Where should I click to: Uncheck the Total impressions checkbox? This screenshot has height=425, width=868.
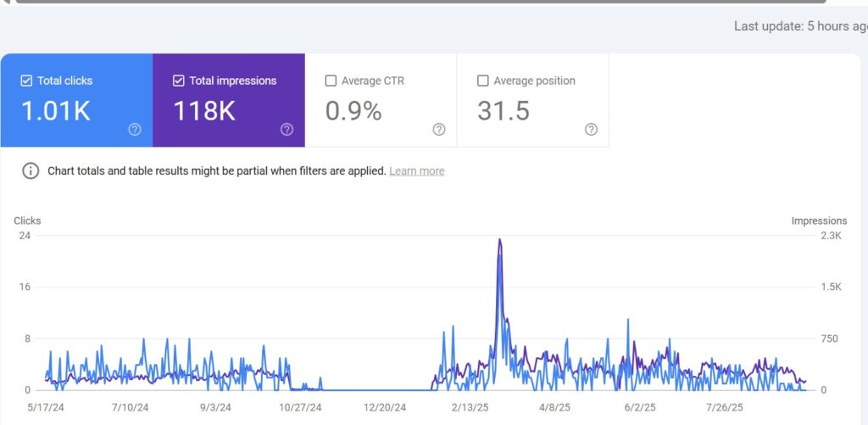point(178,81)
